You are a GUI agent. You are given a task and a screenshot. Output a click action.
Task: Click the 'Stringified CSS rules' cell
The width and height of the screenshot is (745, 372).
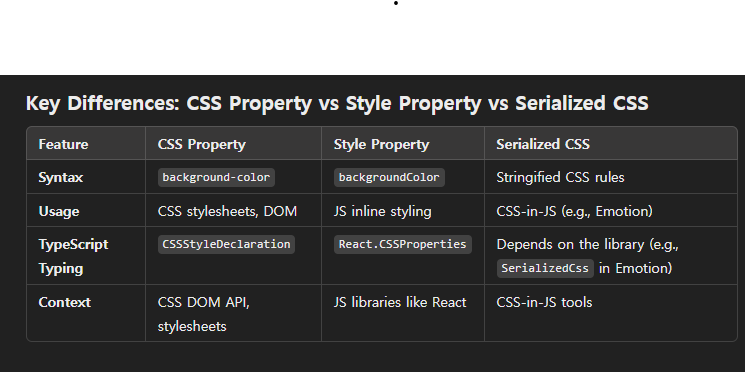coord(560,177)
